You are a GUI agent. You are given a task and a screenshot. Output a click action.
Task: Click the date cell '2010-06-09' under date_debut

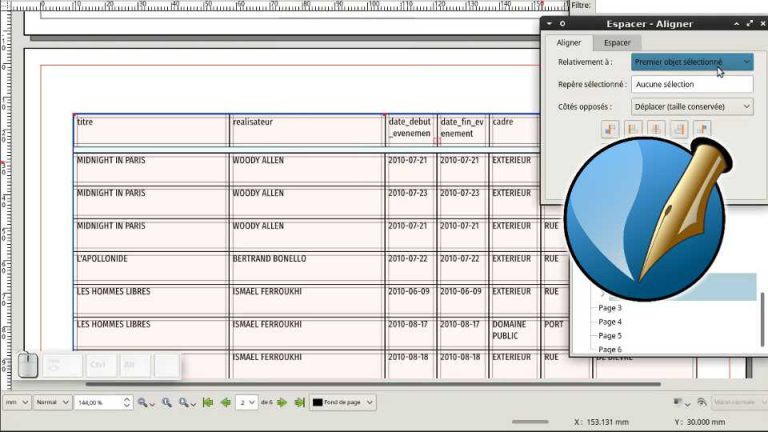coord(410,300)
